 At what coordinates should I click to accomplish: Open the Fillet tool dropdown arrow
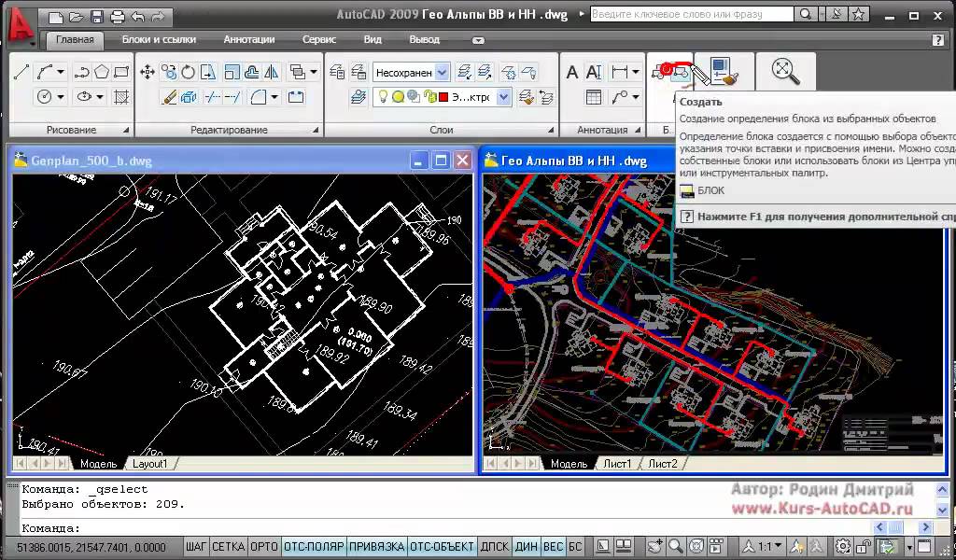coord(274,97)
